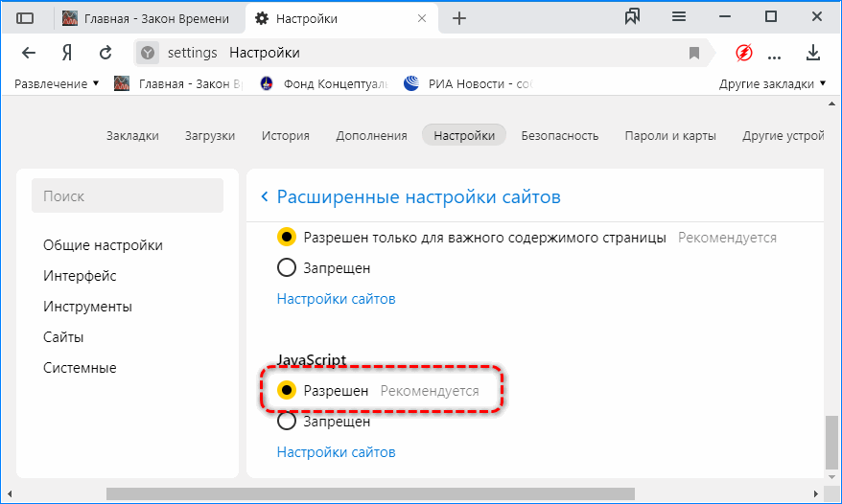Expand 'Другие закладки' bookmarks dropdown
The width and height of the screenshot is (842, 504).
[772, 84]
